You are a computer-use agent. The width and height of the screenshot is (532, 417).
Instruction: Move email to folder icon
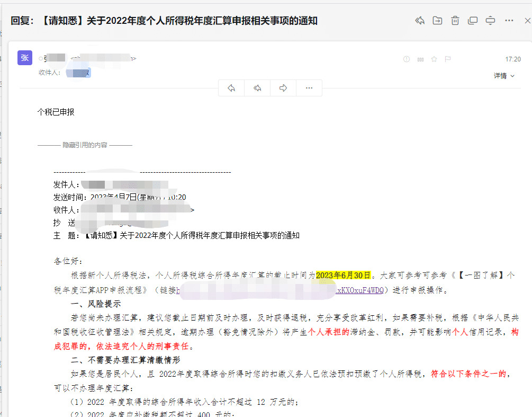437,21
